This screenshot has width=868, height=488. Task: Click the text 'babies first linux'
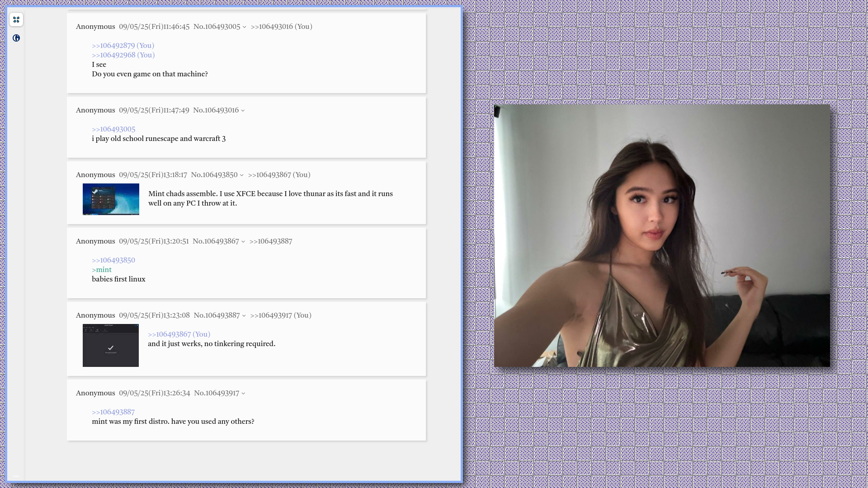(x=118, y=279)
